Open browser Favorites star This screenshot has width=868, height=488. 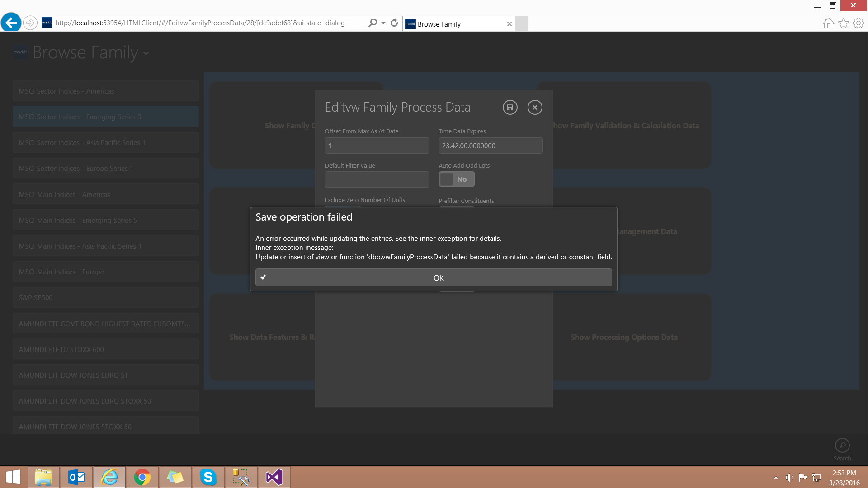(x=844, y=23)
